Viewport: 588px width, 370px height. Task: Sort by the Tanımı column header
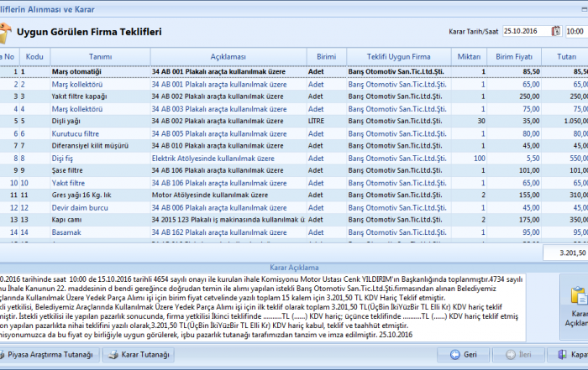(100, 56)
